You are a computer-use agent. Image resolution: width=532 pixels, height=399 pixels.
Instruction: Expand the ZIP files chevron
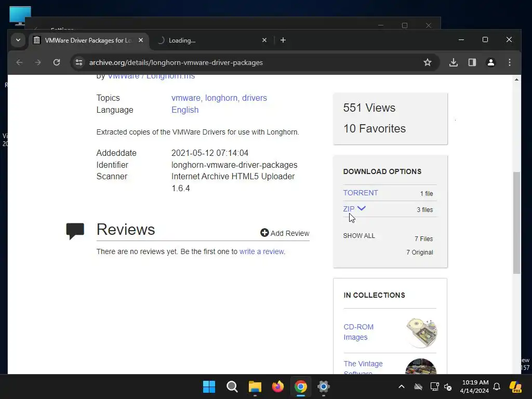362,208
